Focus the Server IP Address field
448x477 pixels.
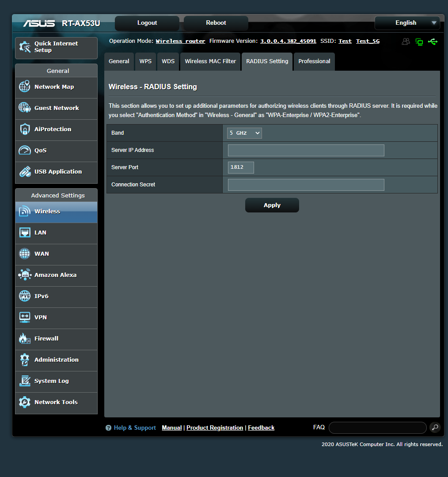click(x=306, y=150)
